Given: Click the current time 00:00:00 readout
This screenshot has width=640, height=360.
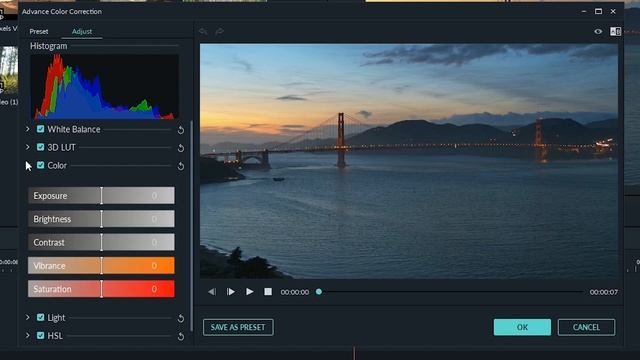Looking at the screenshot, I should (295, 292).
